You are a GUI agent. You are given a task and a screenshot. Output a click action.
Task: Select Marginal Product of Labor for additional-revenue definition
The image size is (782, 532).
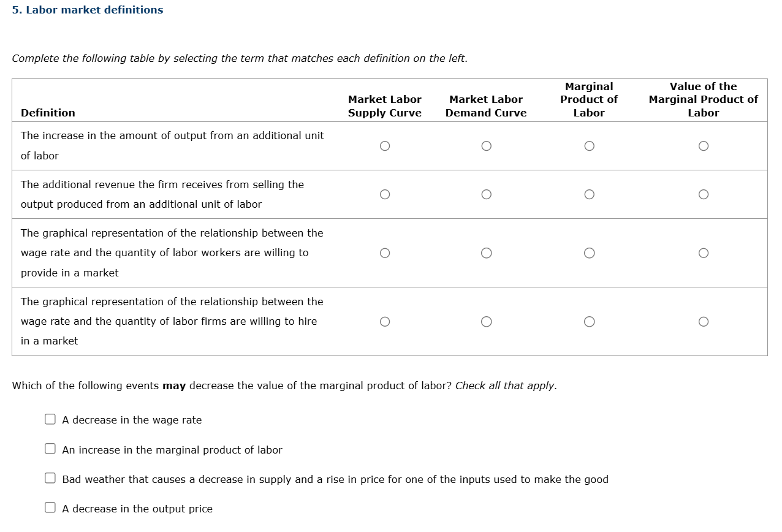(589, 194)
